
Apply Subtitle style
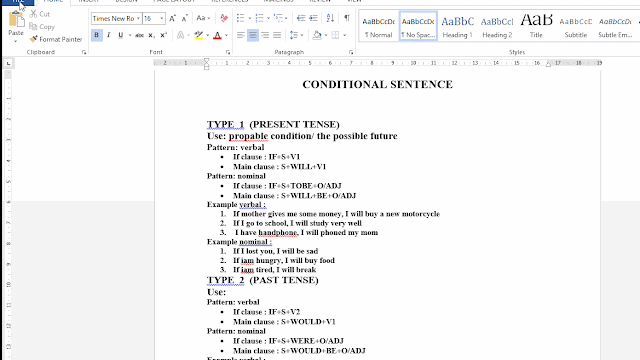576,27
